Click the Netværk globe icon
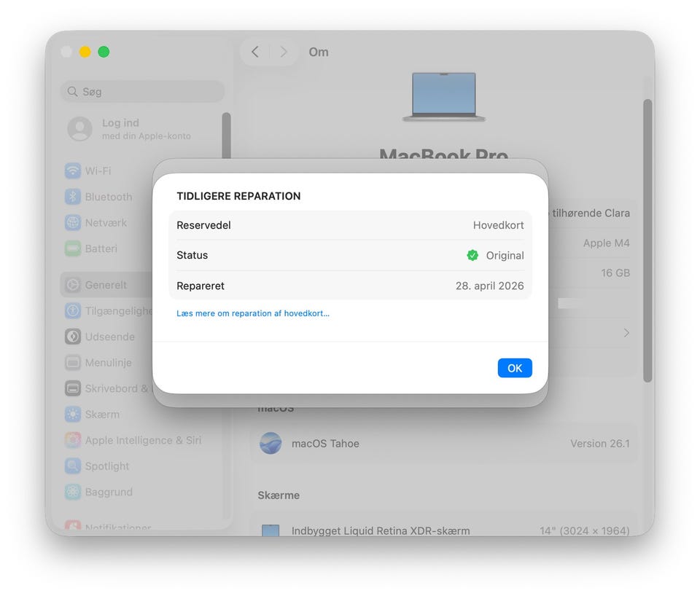 tap(73, 223)
